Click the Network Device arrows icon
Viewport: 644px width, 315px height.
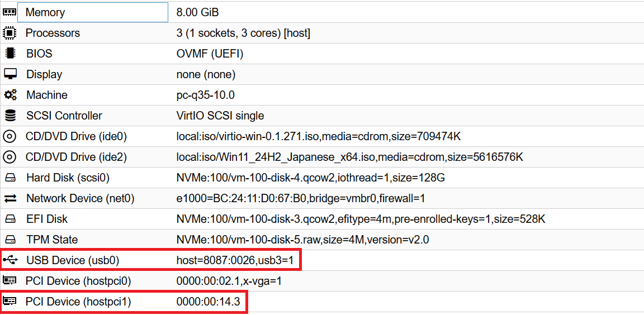(x=10, y=198)
